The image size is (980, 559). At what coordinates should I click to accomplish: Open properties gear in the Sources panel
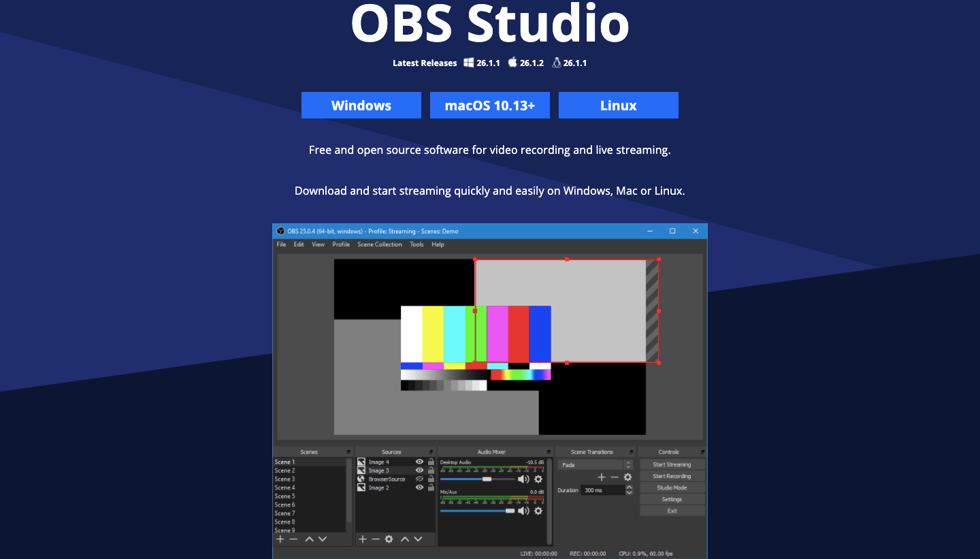pos(389,539)
